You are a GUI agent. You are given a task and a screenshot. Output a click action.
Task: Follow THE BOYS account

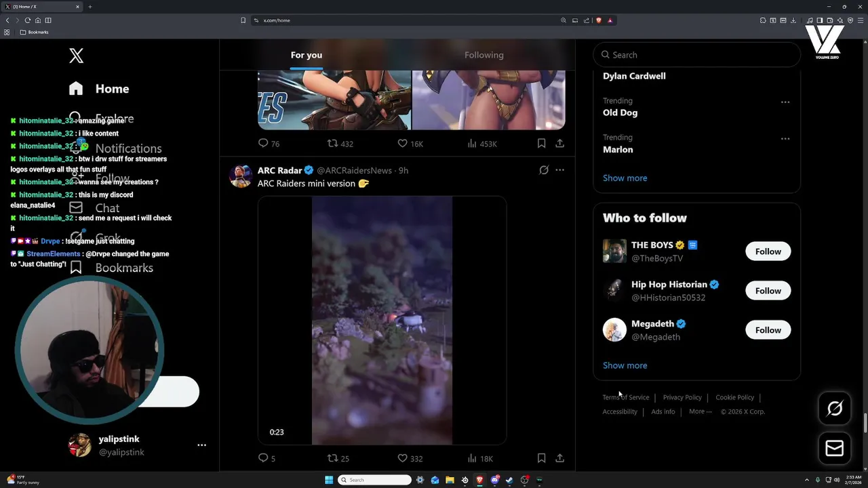[768, 251]
